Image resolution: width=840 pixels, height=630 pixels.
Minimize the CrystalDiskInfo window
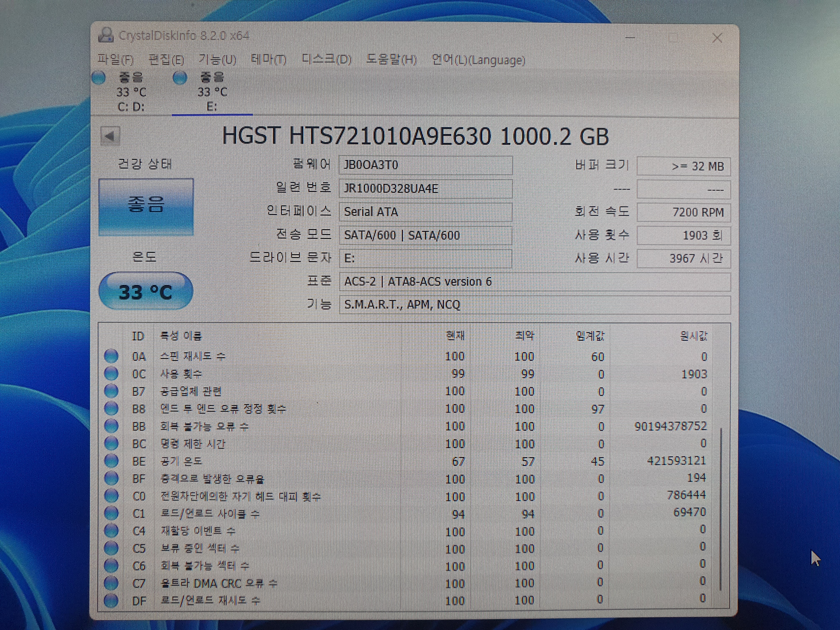tap(630, 37)
